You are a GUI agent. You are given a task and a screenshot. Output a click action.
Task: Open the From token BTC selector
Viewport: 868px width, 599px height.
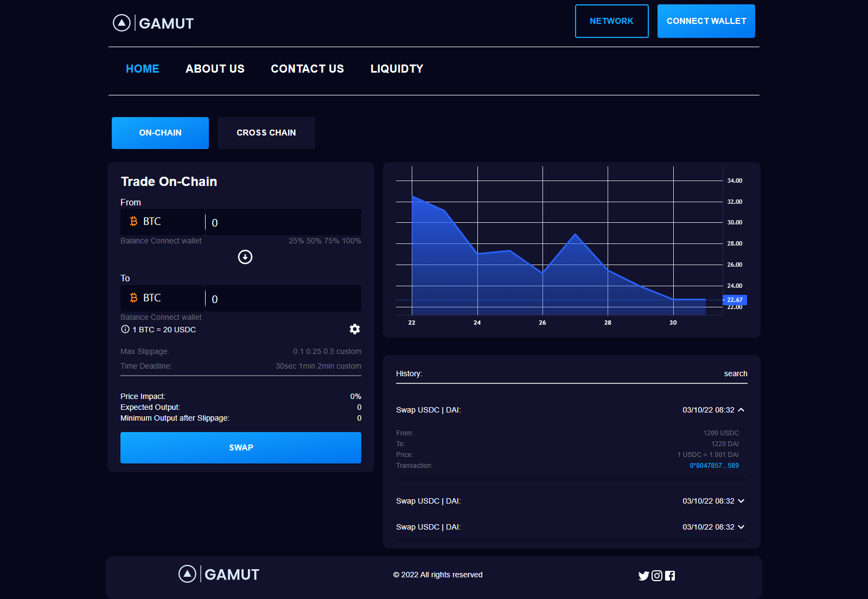coord(163,222)
